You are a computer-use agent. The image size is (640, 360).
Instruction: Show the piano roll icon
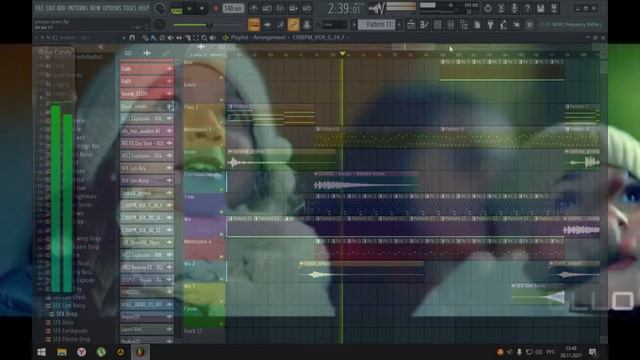click(x=424, y=25)
